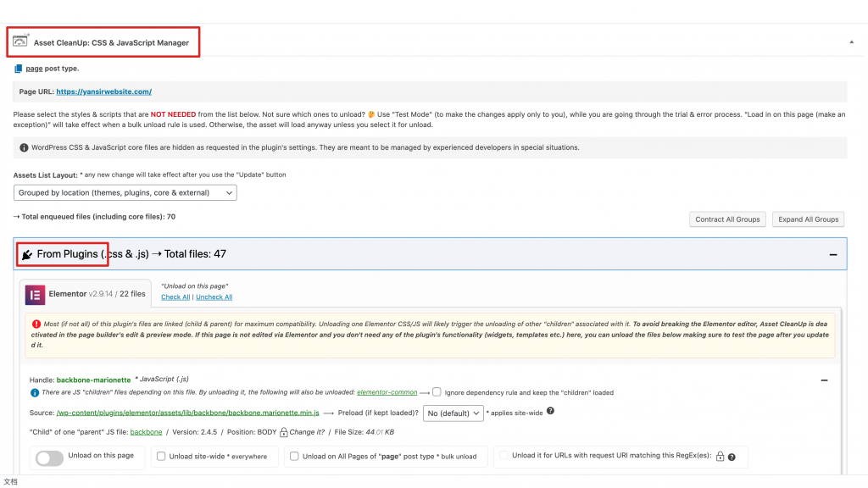Open the Preload No (default) dropdown

pos(453,413)
